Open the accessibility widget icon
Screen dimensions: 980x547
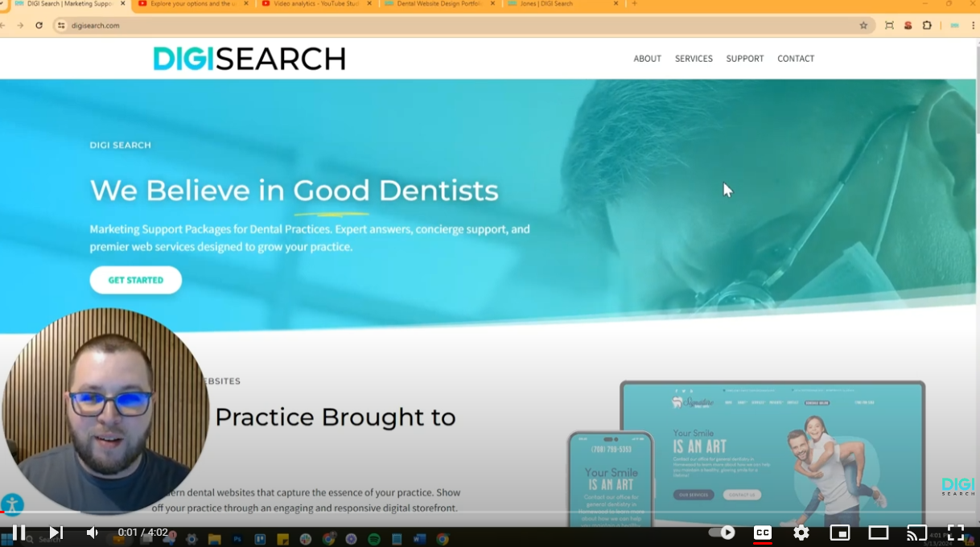tap(12, 505)
